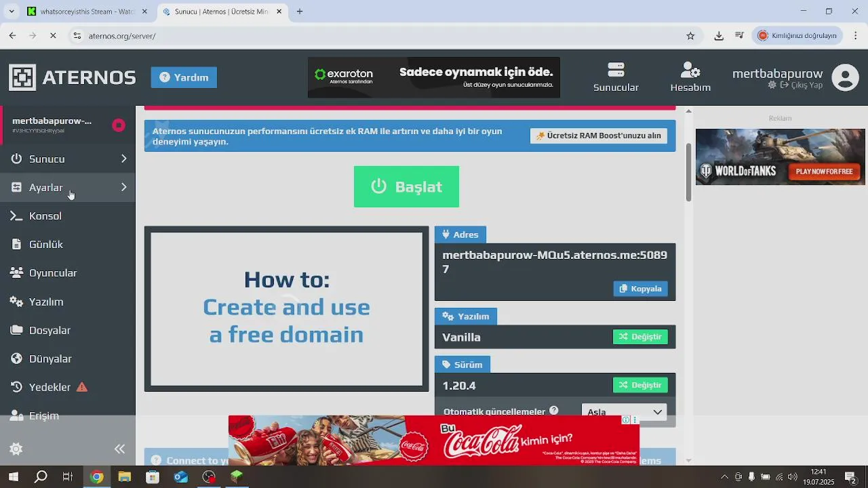868x488 pixels.
Task: Click the Coca-Cola banner advertisement
Action: [434, 440]
